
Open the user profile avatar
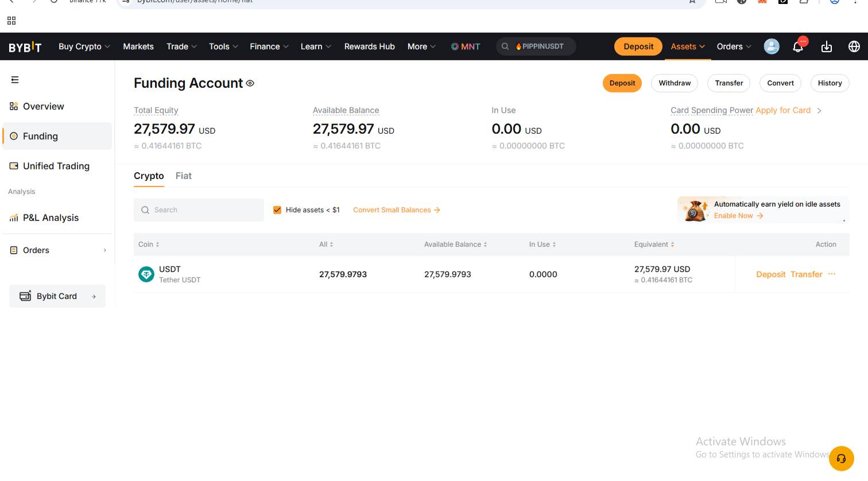(772, 46)
